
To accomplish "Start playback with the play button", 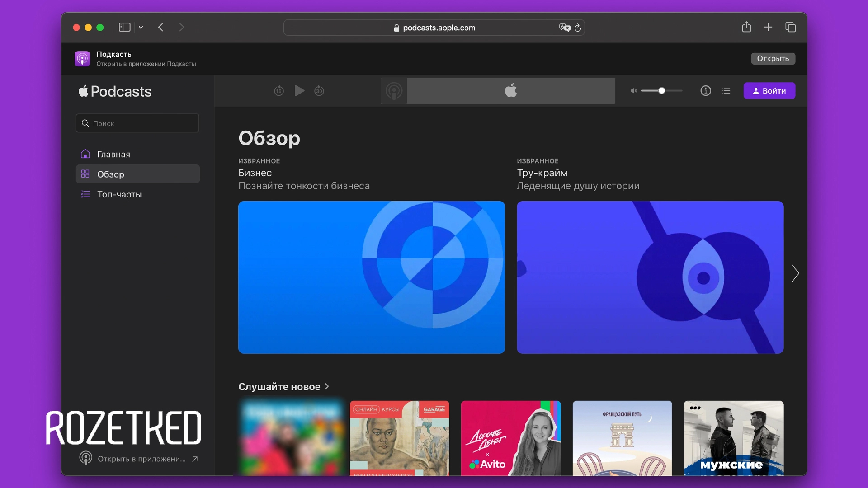I will [x=299, y=90].
